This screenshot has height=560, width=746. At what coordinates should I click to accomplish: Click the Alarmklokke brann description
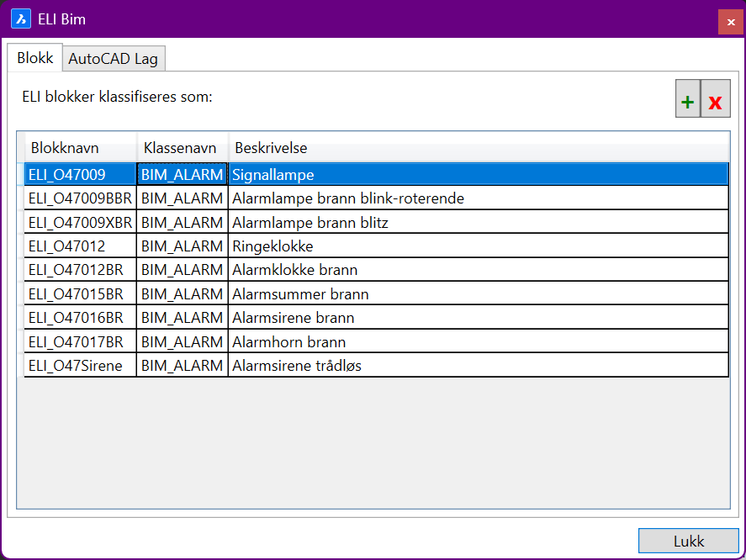(x=295, y=270)
